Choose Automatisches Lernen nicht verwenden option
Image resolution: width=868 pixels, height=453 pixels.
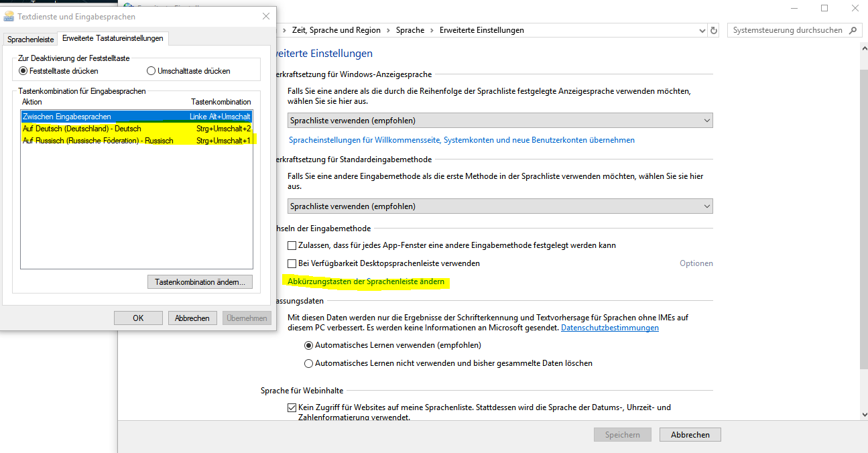point(308,363)
